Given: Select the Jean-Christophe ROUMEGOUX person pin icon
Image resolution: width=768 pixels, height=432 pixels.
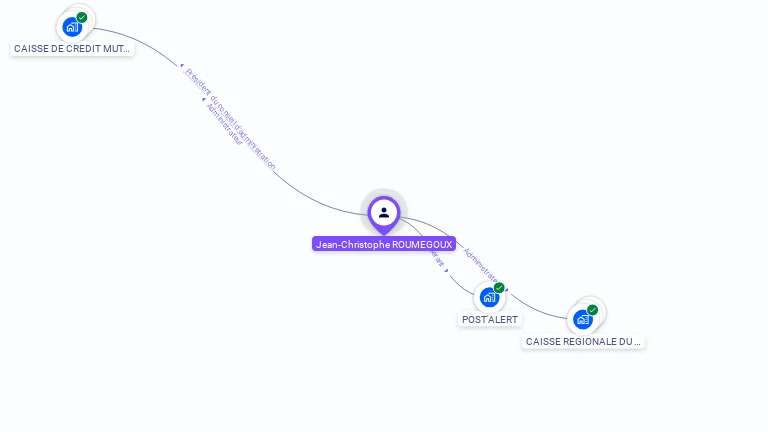Looking at the screenshot, I should [x=384, y=214].
